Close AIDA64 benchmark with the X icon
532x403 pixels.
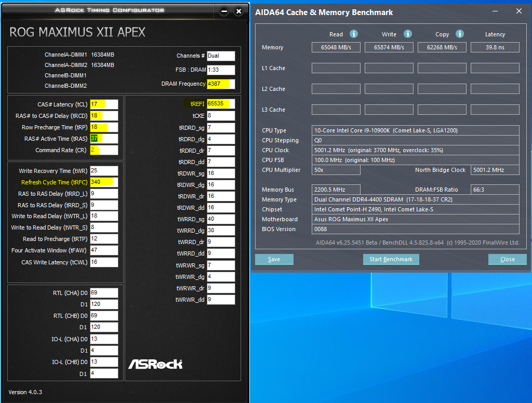pos(519,11)
